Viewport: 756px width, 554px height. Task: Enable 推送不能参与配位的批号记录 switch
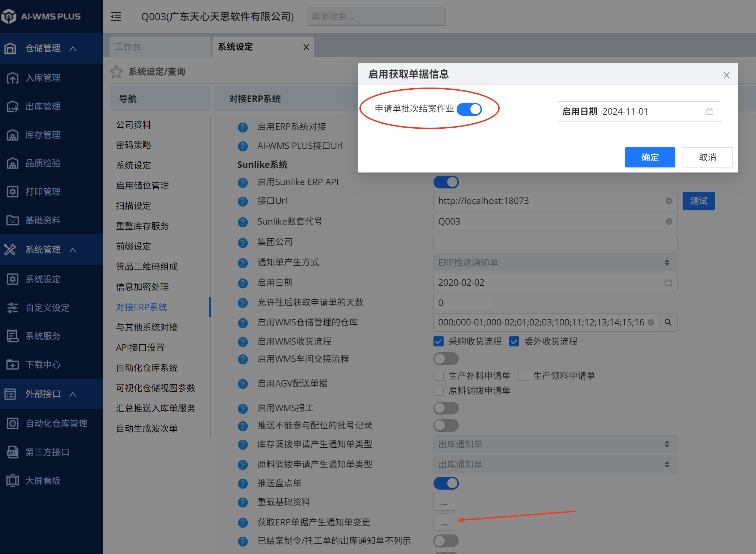pos(446,425)
